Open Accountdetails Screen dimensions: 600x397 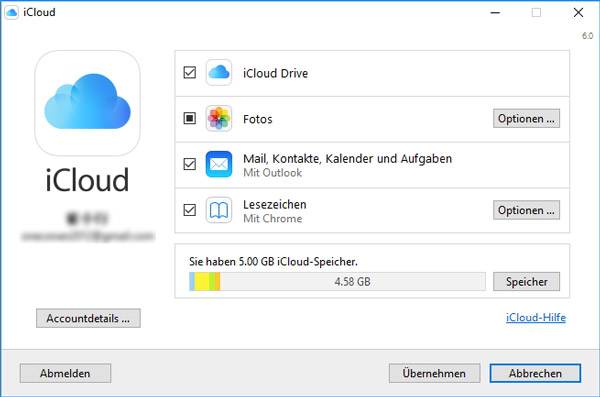pos(88,318)
